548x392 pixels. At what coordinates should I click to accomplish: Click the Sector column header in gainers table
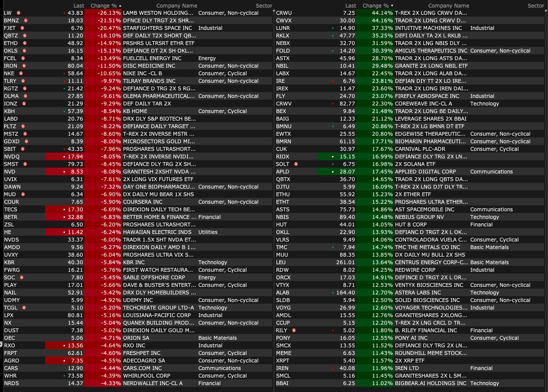click(536, 6)
